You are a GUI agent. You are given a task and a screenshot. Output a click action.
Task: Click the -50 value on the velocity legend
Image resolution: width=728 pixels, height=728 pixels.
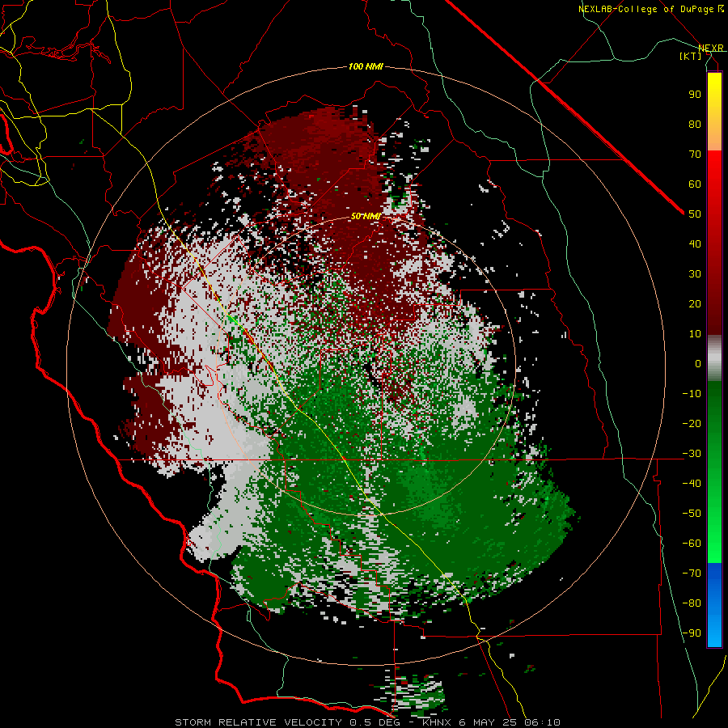click(692, 514)
